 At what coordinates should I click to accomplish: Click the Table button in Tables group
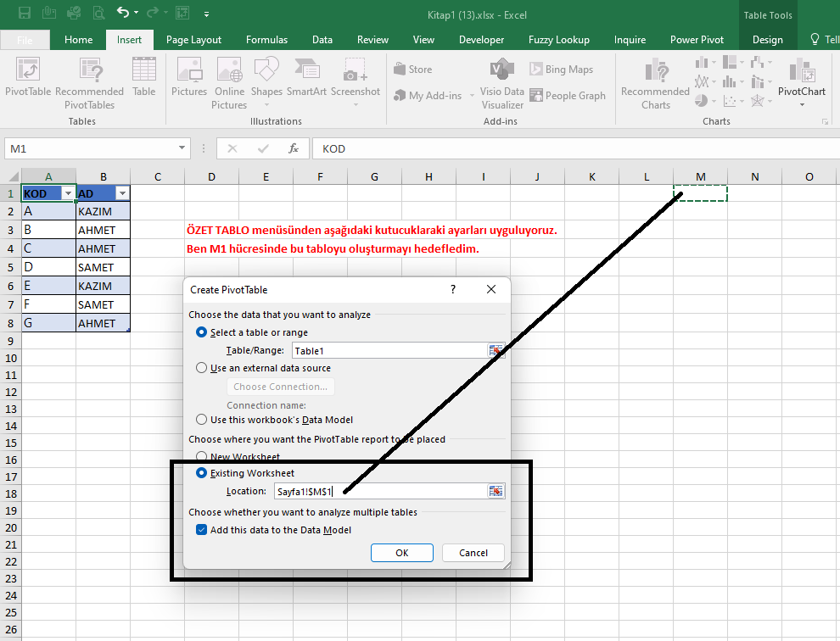[x=144, y=78]
